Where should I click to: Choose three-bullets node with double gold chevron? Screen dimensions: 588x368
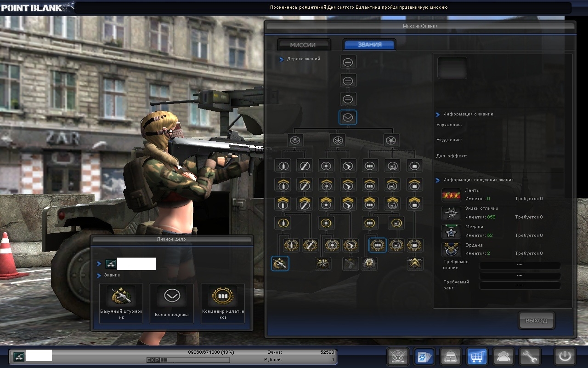[x=370, y=203]
